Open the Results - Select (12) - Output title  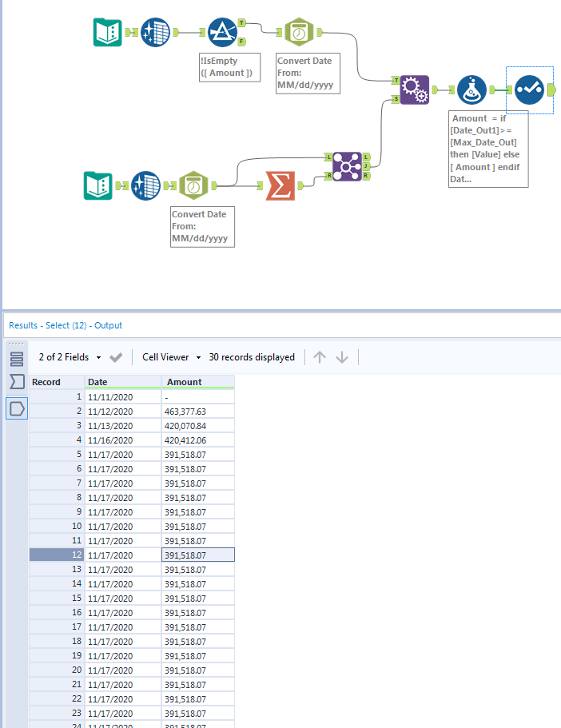pos(66,325)
